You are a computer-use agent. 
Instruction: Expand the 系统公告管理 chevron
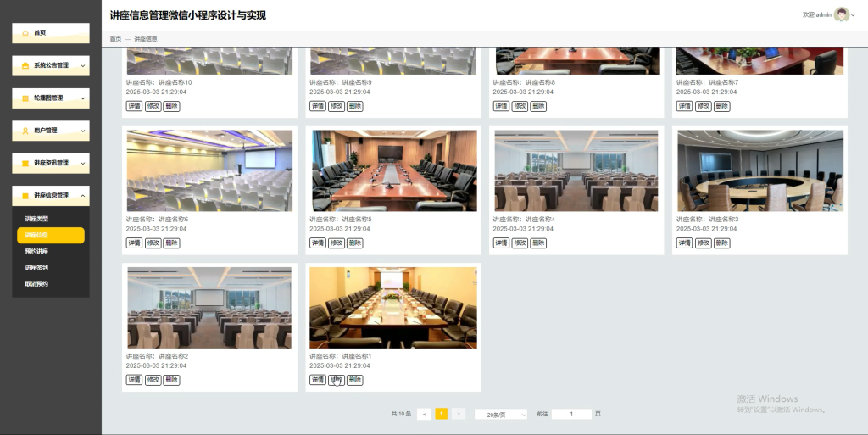click(83, 66)
